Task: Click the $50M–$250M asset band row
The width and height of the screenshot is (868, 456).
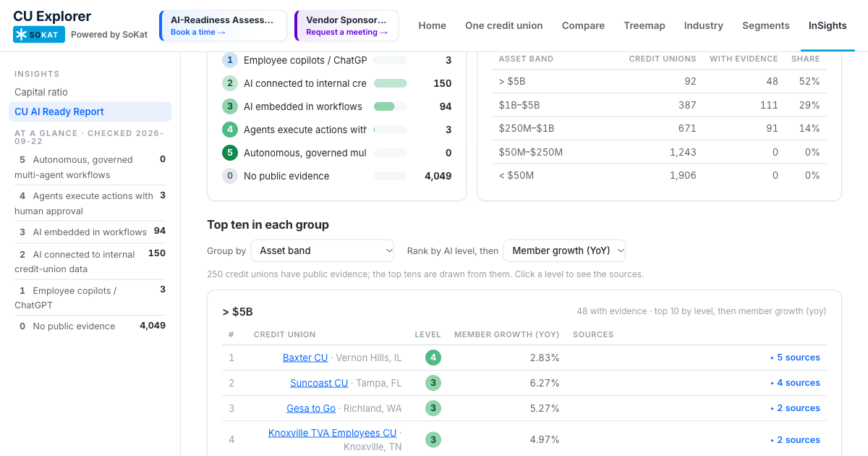Action: (x=660, y=152)
